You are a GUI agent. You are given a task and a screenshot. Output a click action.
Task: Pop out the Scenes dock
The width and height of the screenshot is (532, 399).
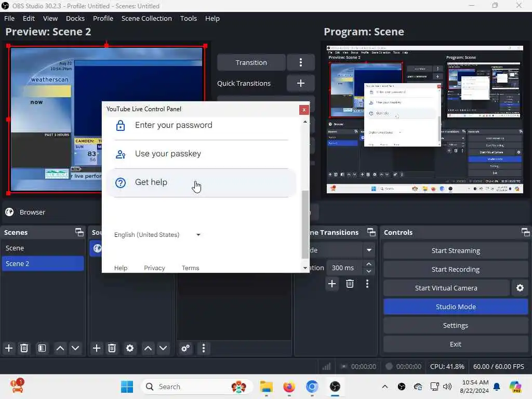pos(79,232)
